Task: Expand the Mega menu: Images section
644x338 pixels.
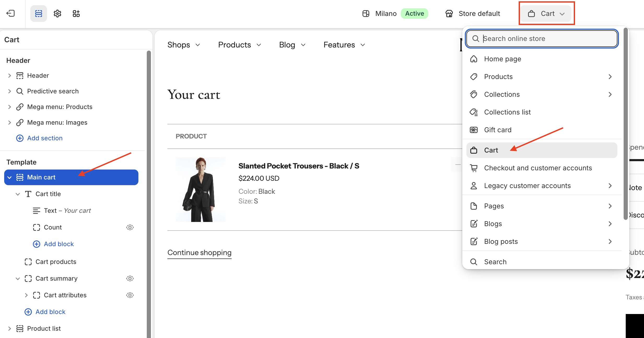Action: pos(9,123)
